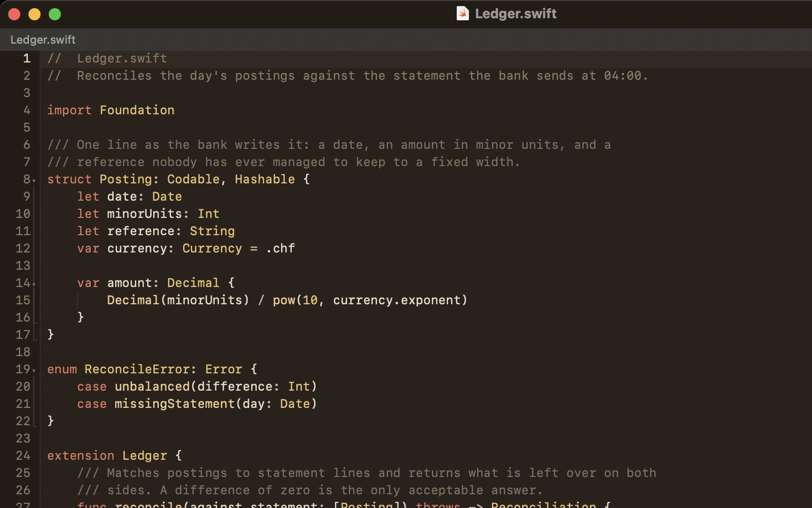Click the word Hashable in struct declaration
The width and height of the screenshot is (812, 508).
(x=264, y=179)
